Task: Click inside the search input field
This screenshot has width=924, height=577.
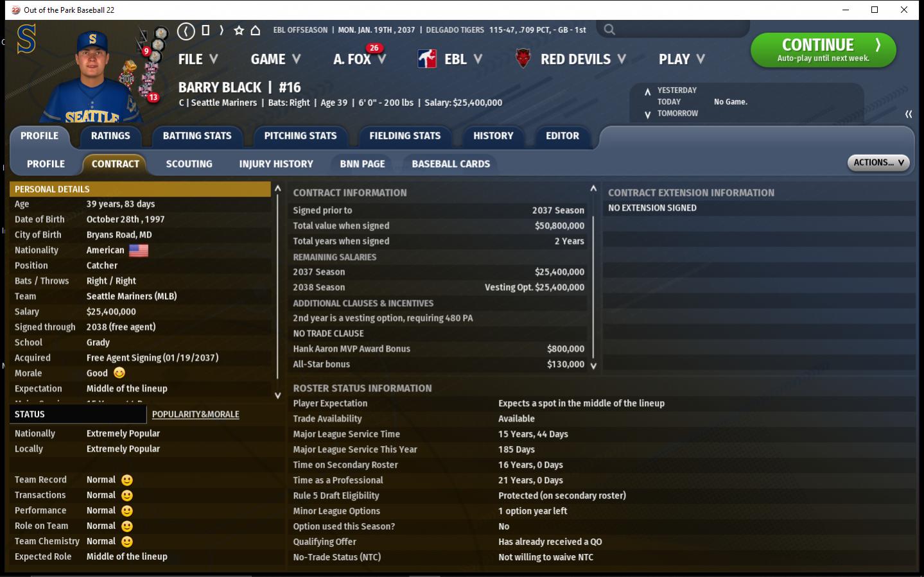Action: 673,30
